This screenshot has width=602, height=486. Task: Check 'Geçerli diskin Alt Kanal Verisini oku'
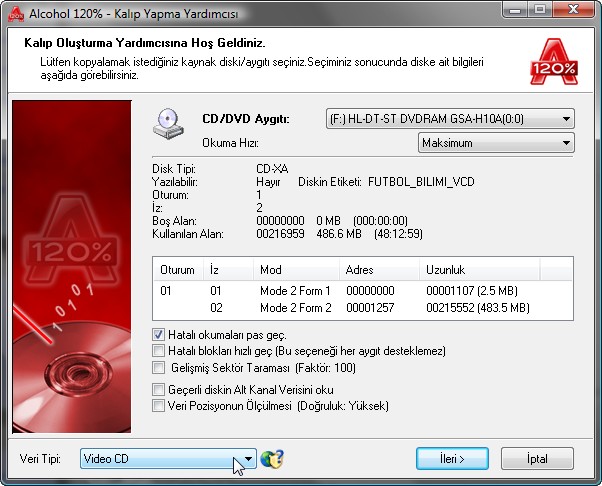click(158, 390)
